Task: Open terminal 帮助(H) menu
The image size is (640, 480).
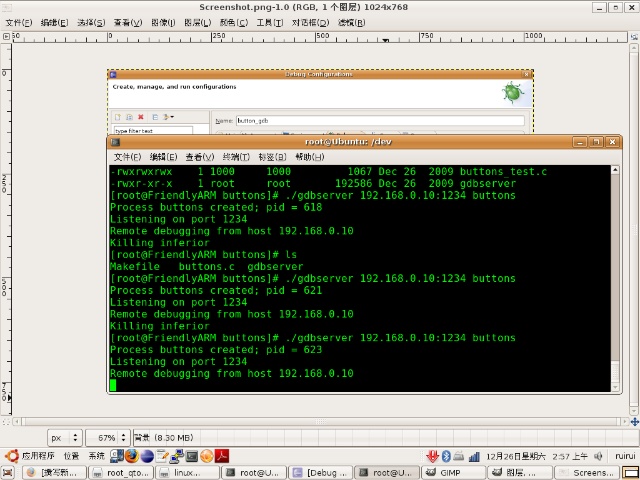Action: tap(309, 157)
